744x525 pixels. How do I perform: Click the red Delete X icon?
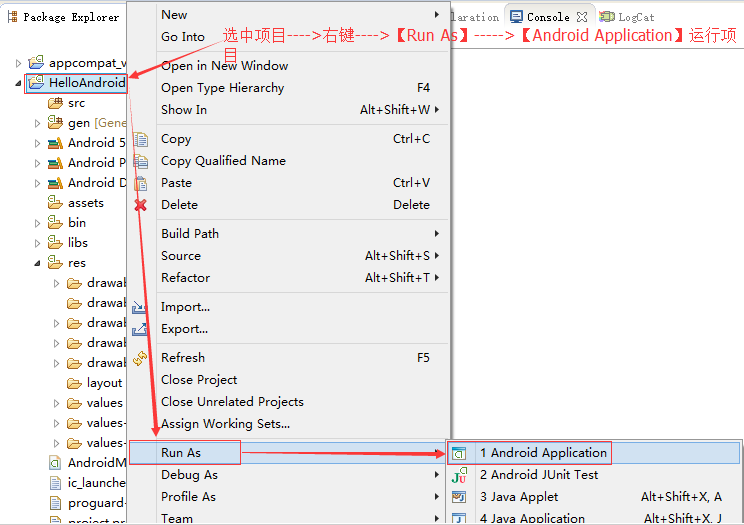pyautogui.click(x=140, y=205)
